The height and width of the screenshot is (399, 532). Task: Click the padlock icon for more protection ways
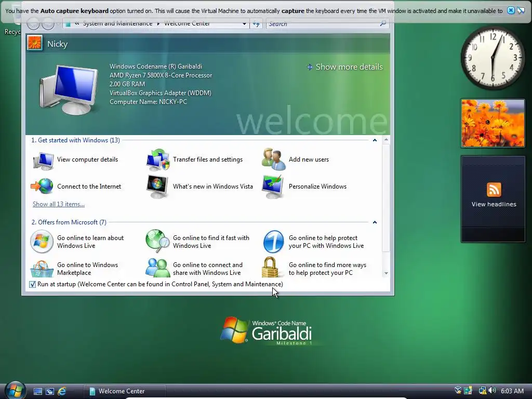tap(270, 267)
